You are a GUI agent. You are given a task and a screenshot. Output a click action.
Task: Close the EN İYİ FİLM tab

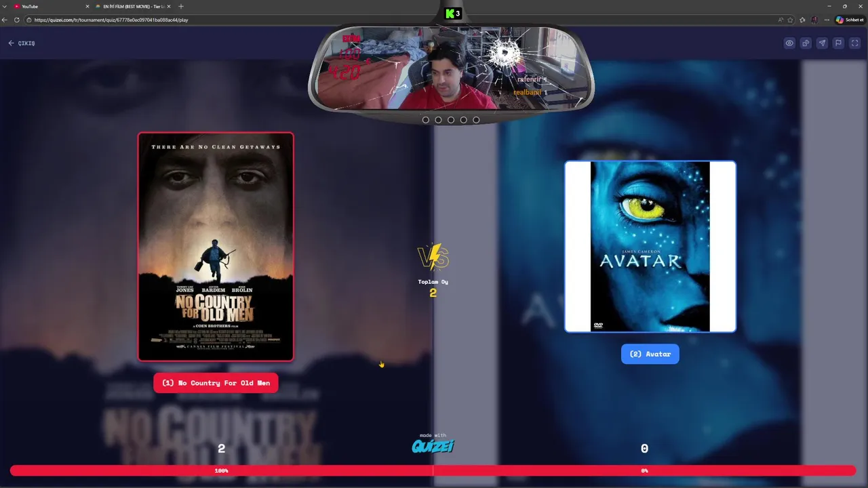tap(169, 6)
